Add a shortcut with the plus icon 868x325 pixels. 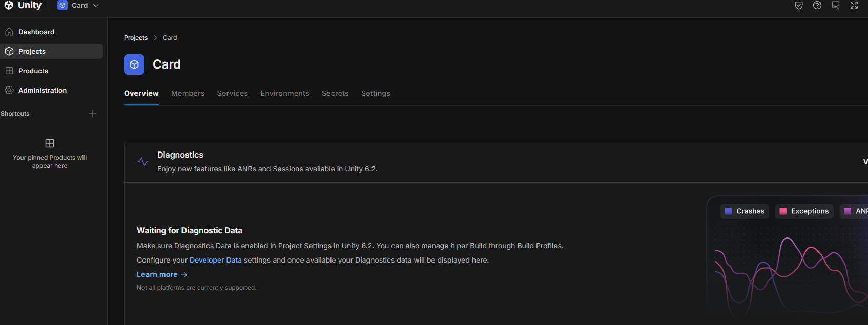(x=93, y=114)
